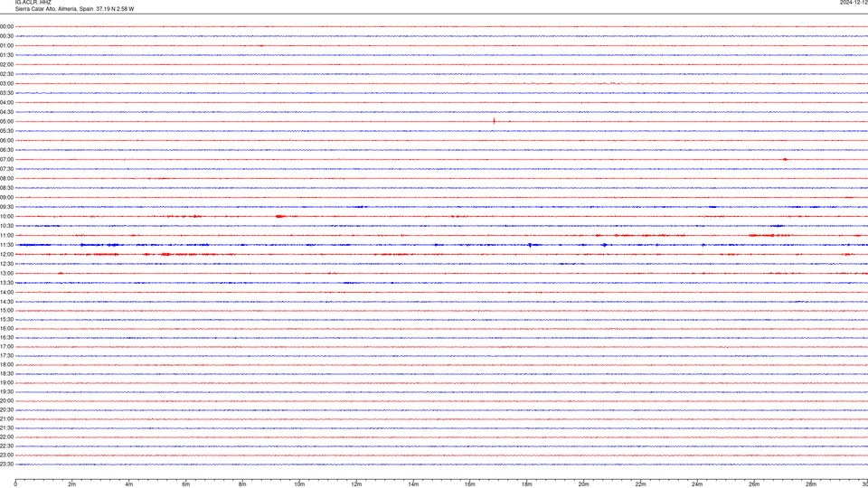Click the '14m' axis tick label
Image resolution: width=868 pixels, height=488 pixels.
click(x=413, y=484)
